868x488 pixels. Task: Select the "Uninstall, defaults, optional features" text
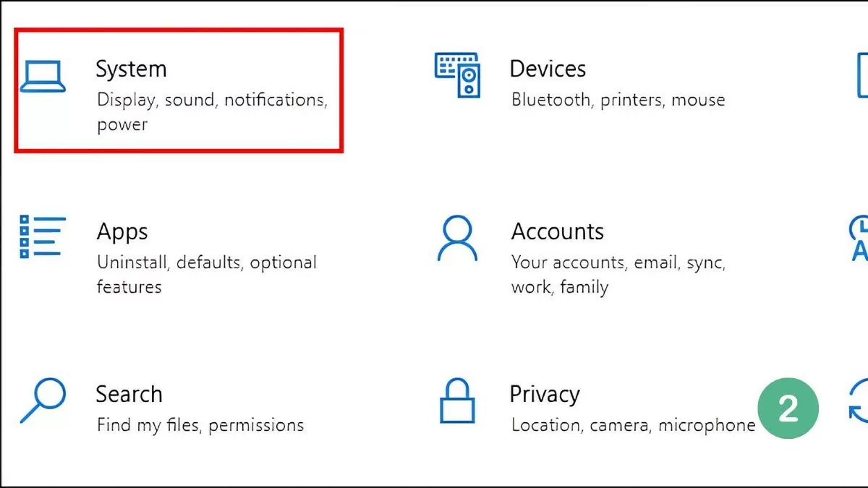point(206,274)
